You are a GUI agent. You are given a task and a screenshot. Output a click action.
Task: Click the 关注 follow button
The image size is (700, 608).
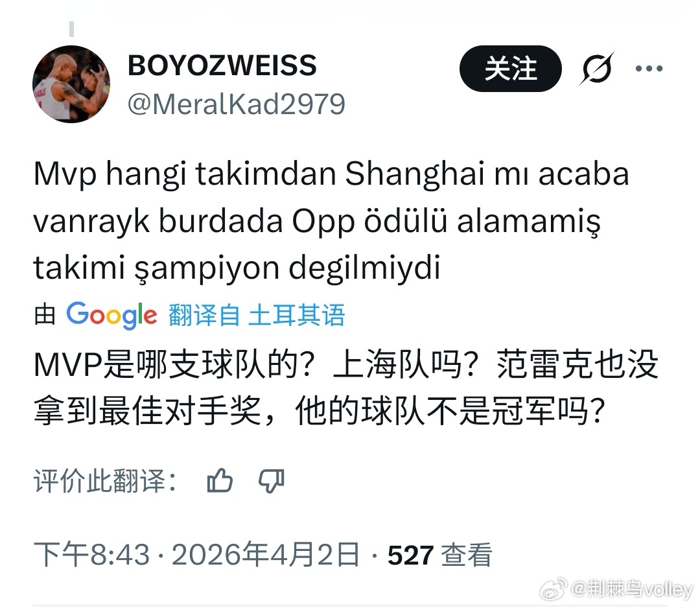tap(510, 69)
